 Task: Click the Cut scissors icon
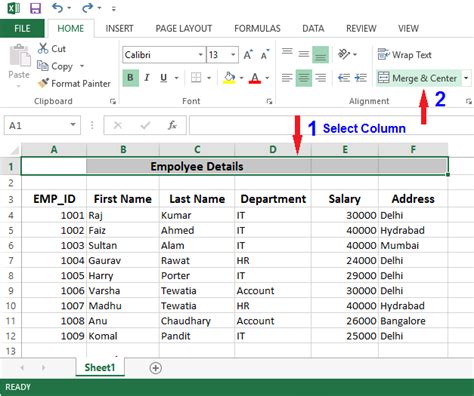click(x=43, y=49)
